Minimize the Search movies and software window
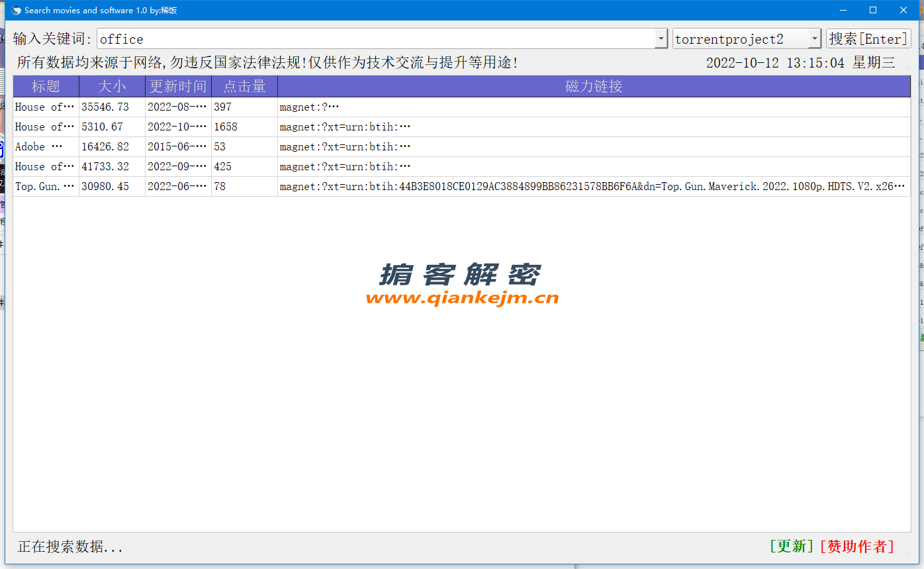Viewport: 924px width, 569px height. pos(843,10)
